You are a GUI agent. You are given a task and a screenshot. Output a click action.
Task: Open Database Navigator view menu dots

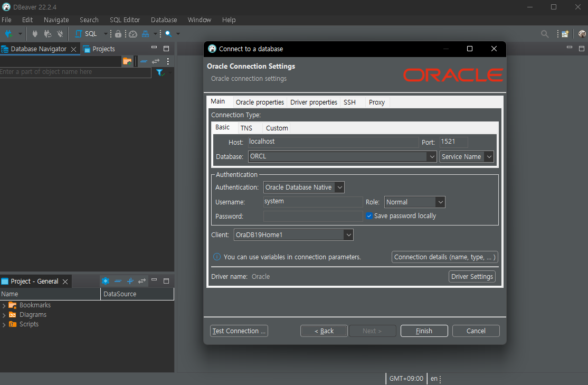click(x=168, y=61)
